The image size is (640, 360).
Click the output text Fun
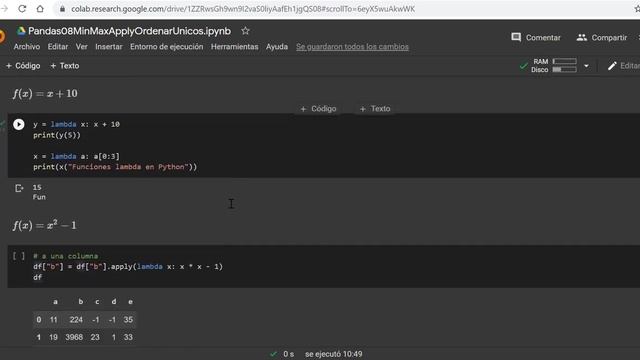click(39, 197)
